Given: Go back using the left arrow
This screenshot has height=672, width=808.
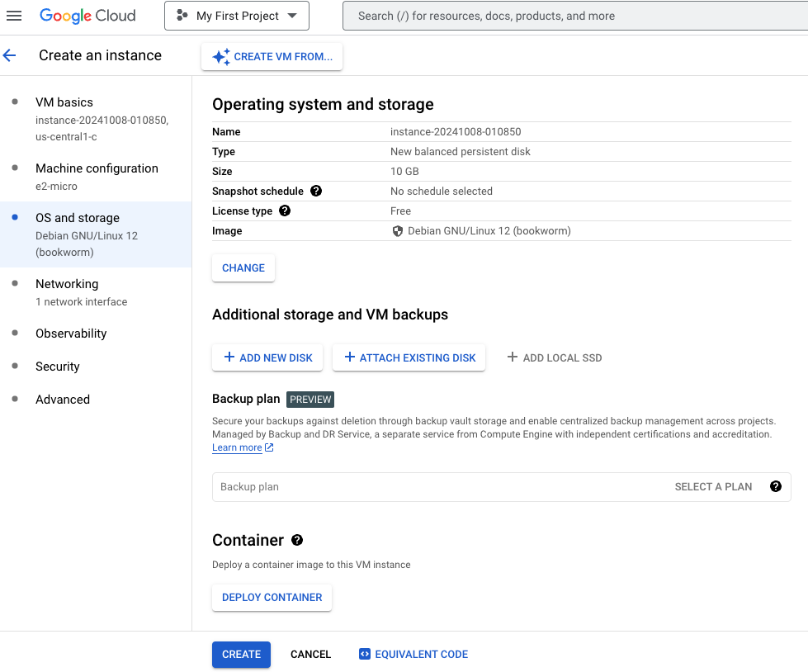Looking at the screenshot, I should tap(10, 55).
